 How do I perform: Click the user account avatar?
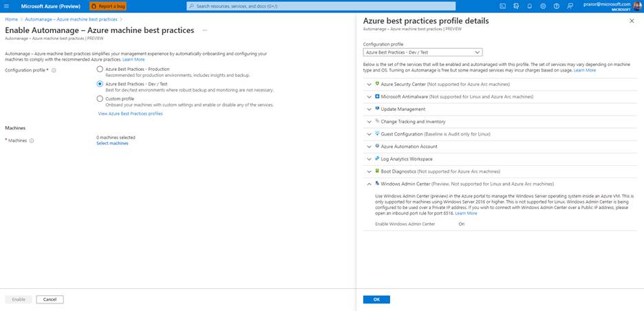[x=637, y=6]
